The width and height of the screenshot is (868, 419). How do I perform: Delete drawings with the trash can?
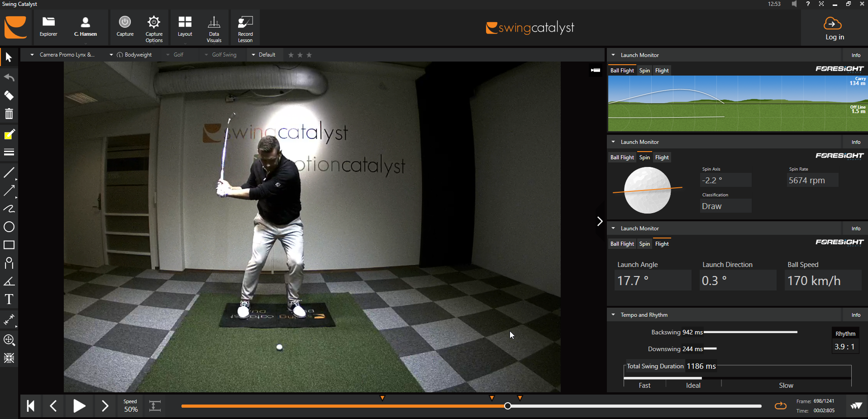tap(9, 114)
